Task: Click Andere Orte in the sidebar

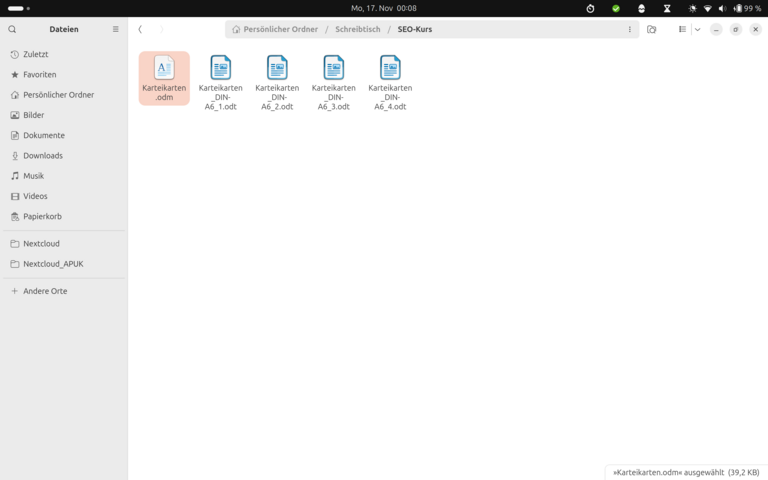Action: point(45,291)
